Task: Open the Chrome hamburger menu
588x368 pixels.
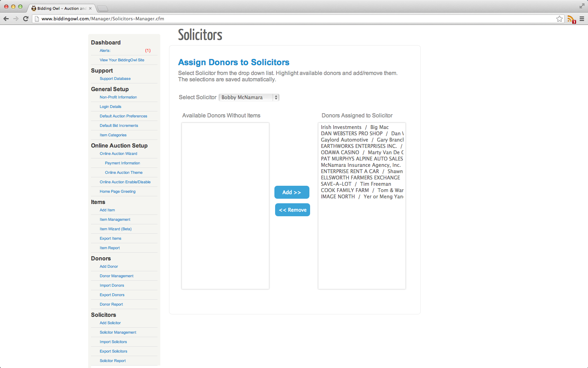Action: (582, 19)
